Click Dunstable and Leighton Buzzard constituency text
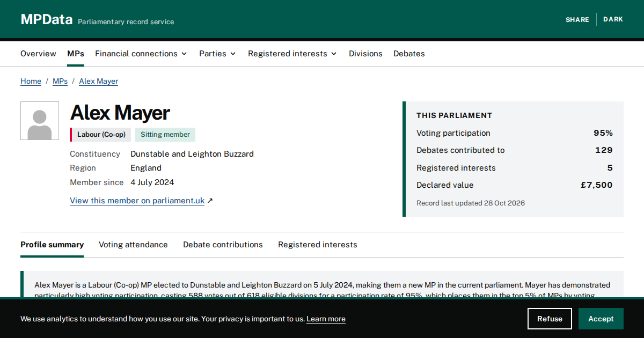Screen dimensions: 644x338 [x=192, y=154]
